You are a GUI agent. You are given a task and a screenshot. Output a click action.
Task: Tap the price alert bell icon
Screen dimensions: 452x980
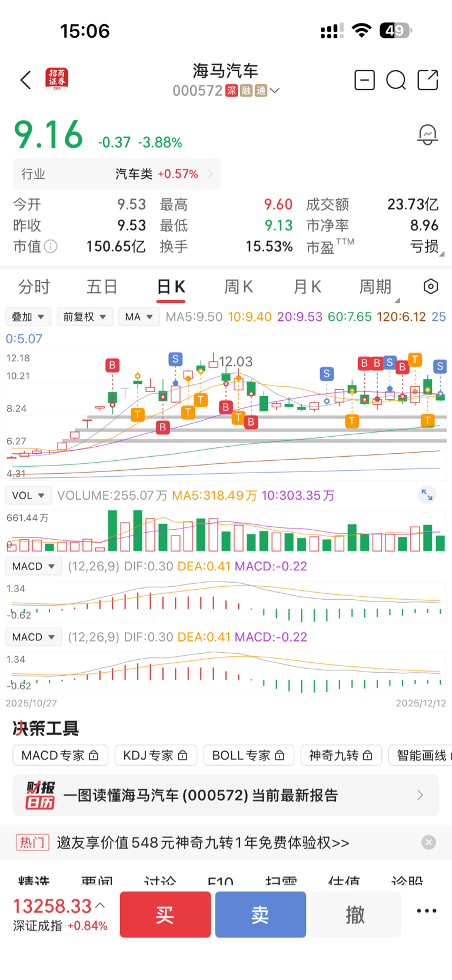pos(427,135)
